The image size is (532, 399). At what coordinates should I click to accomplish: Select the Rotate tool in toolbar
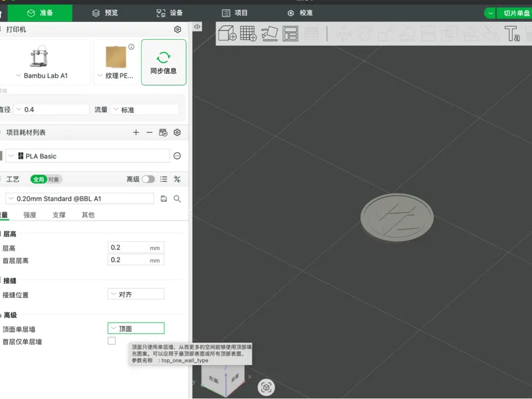pos(365,34)
